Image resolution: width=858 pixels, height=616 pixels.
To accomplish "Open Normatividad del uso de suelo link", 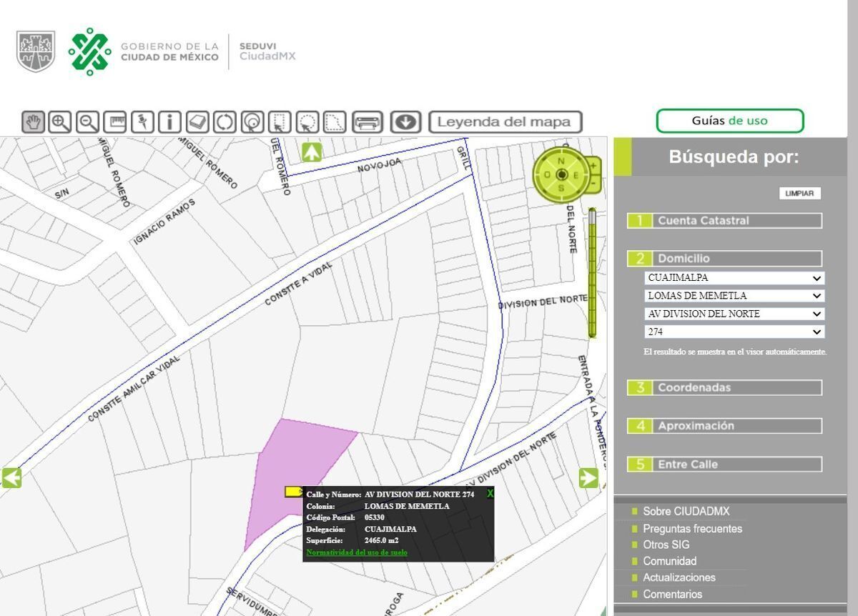I will tap(357, 552).
